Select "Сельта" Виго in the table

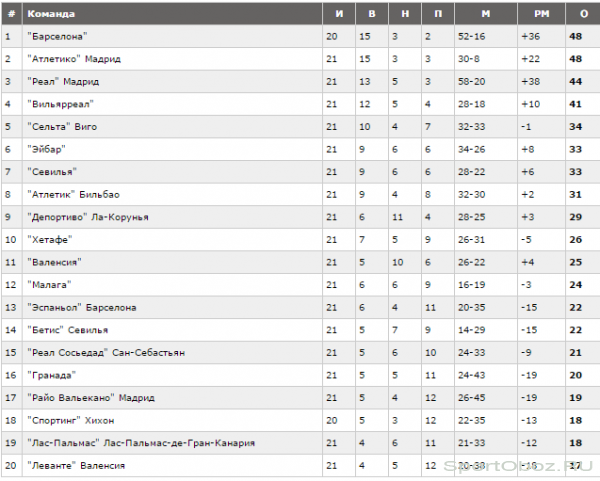coord(62,127)
